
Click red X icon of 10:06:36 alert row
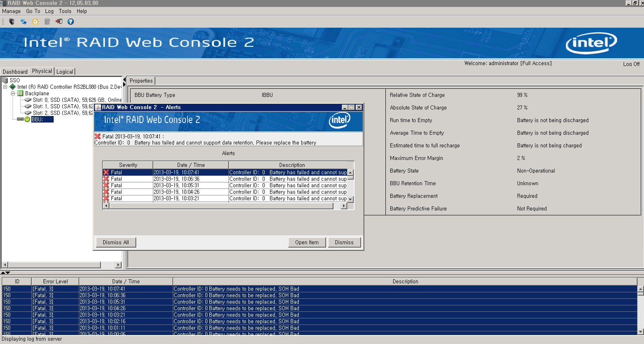tap(106, 179)
